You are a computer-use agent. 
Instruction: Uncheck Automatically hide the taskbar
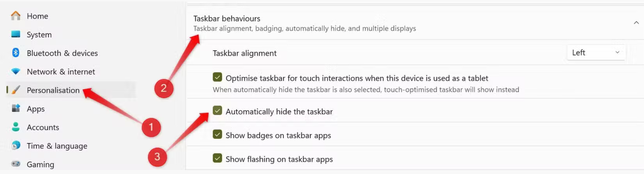pos(217,111)
